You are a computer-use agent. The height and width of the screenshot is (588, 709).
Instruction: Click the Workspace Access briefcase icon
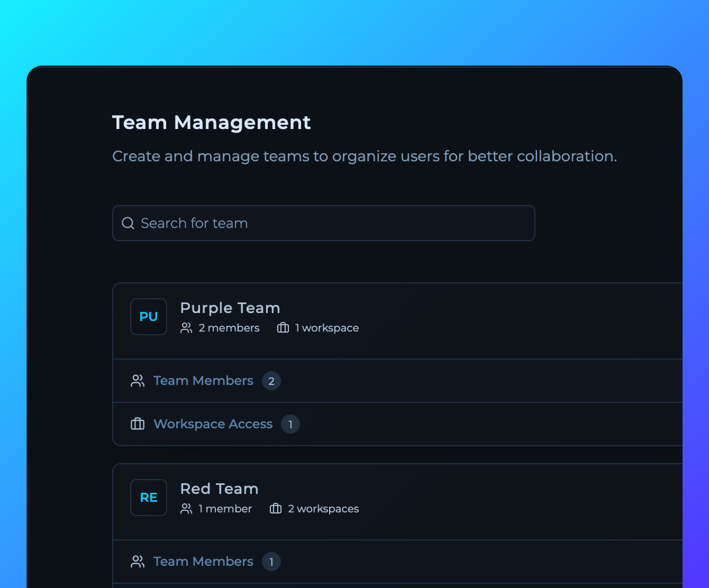tap(138, 424)
